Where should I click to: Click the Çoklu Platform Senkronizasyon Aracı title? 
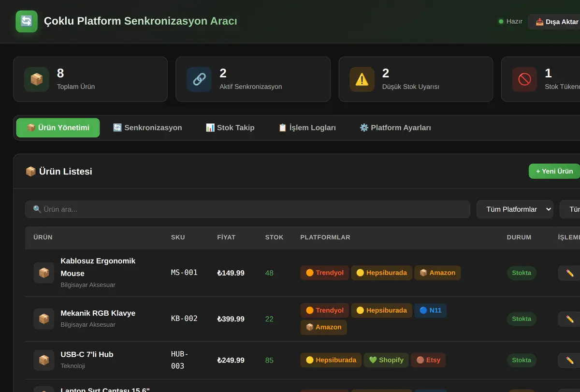[x=140, y=21]
